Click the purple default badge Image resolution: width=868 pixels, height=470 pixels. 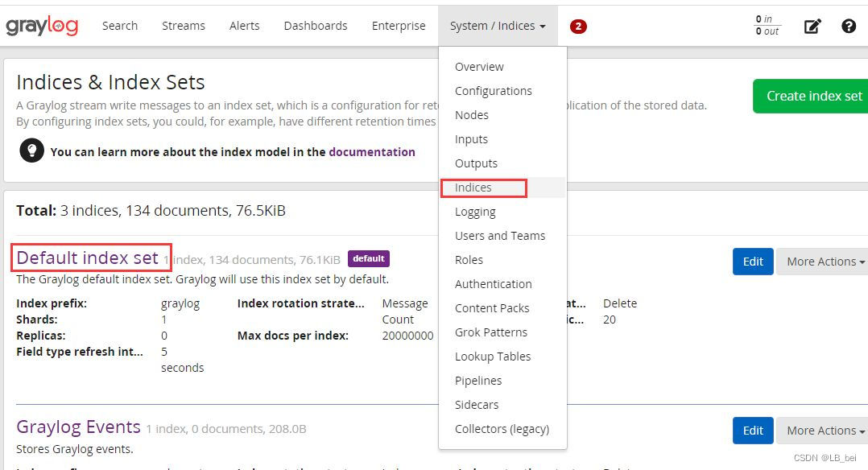tap(369, 258)
